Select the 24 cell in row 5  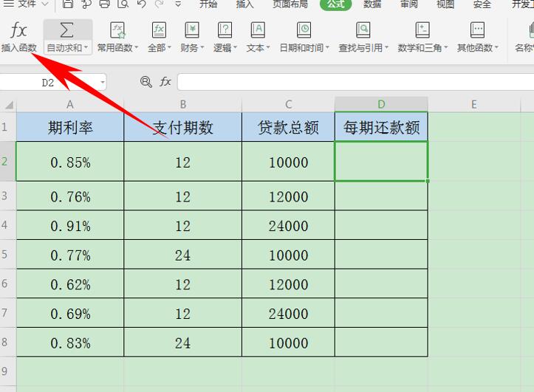pos(183,255)
